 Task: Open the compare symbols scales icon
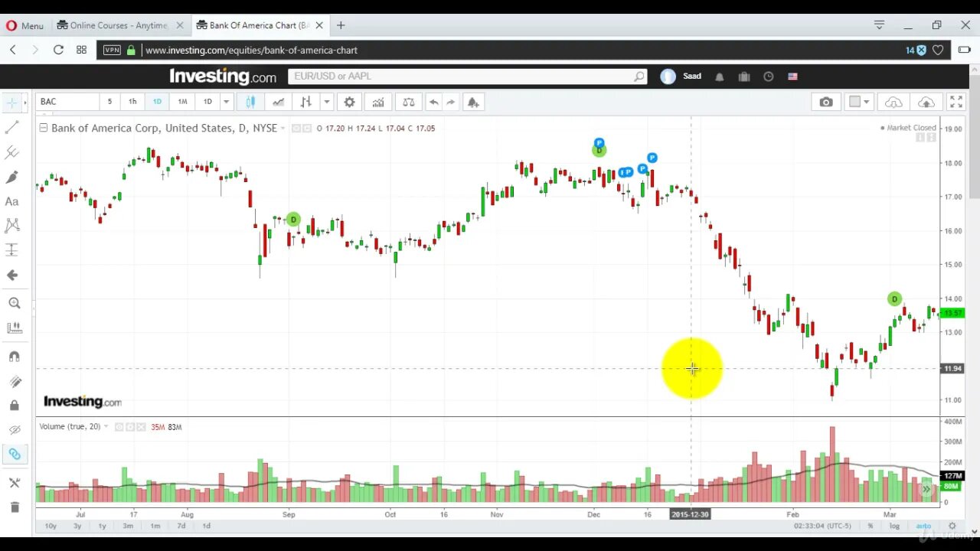click(408, 102)
